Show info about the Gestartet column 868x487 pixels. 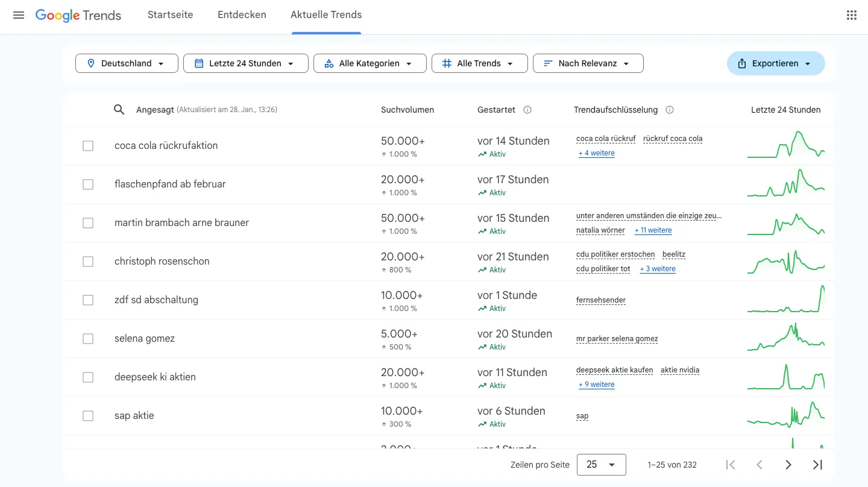527,110
